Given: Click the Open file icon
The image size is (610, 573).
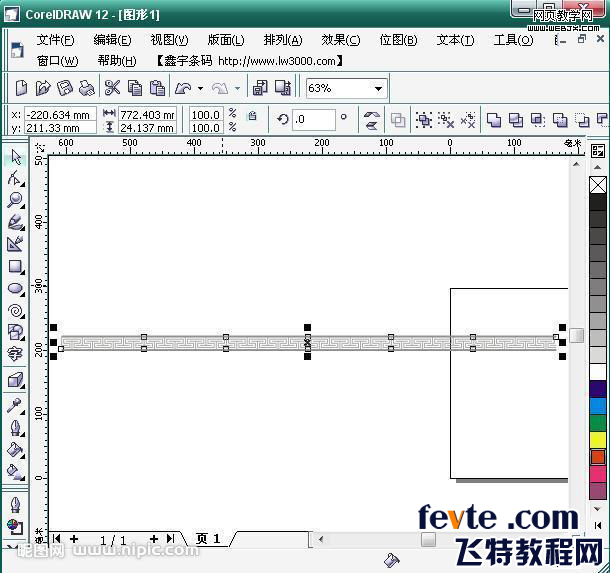Looking at the screenshot, I should click(x=43, y=88).
